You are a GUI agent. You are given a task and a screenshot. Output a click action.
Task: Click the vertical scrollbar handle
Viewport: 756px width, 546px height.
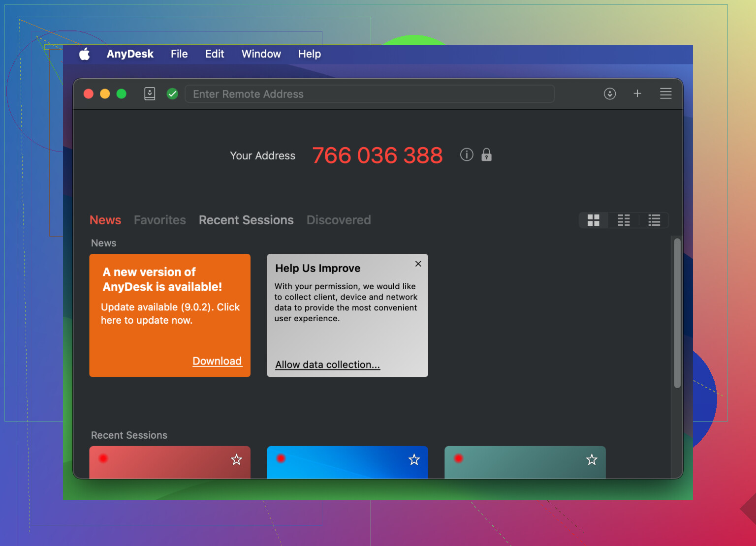click(x=677, y=313)
